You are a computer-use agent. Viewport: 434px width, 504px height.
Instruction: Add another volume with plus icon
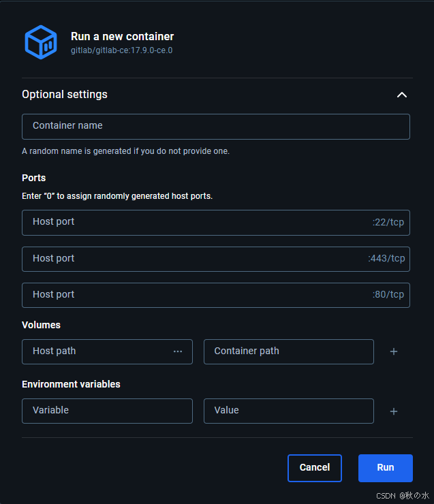[x=394, y=351]
